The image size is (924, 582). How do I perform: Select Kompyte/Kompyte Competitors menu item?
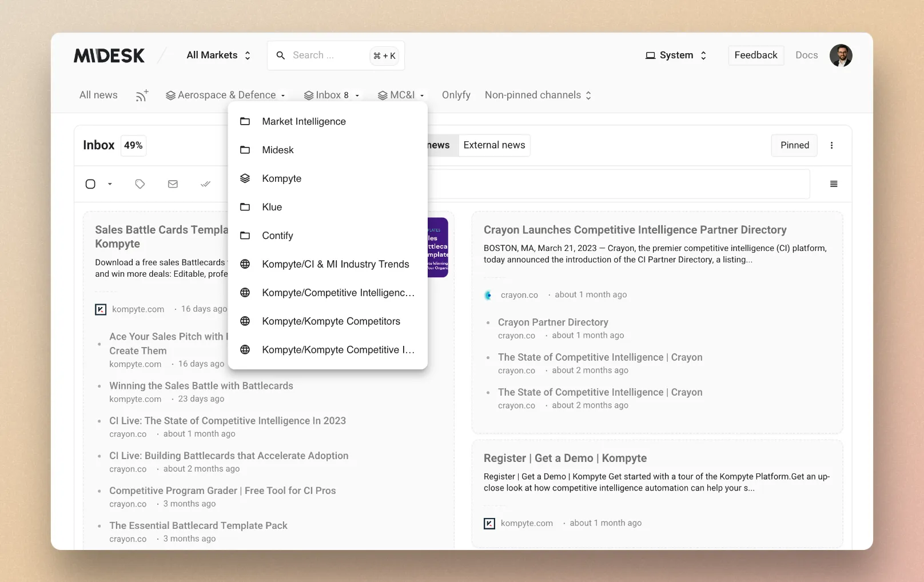(x=328, y=321)
